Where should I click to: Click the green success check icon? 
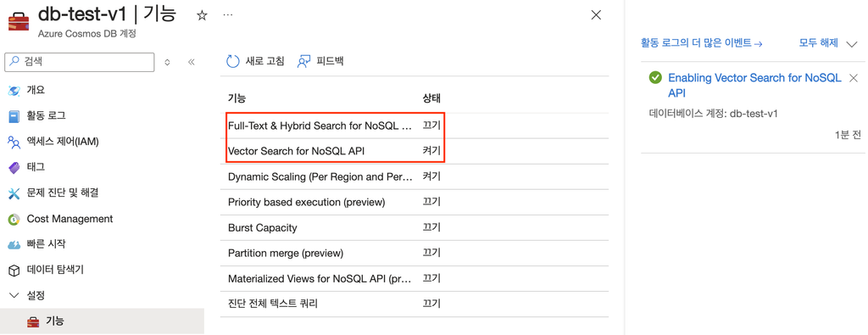[655, 78]
